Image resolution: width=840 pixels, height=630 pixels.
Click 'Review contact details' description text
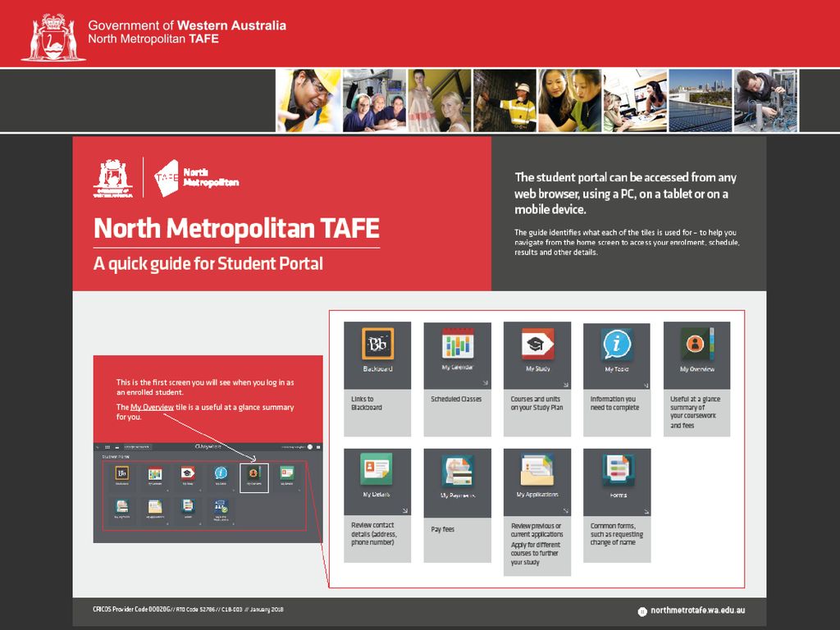pos(373,533)
